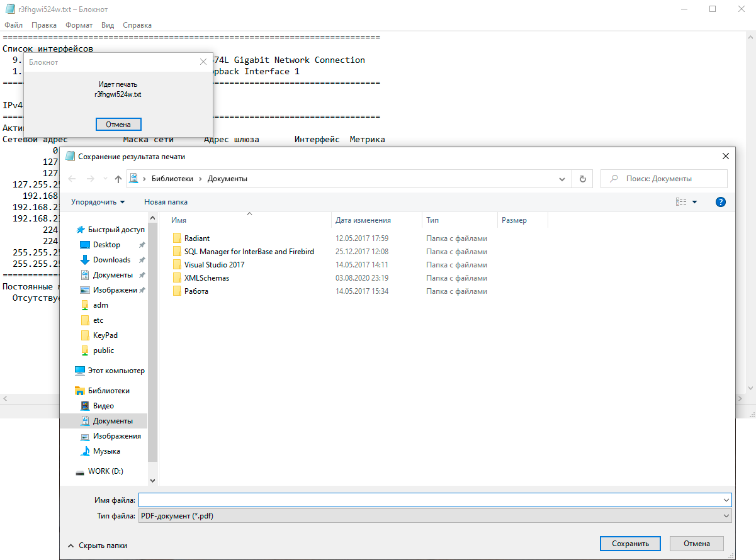
Task: Refresh the Documents folder view
Action: pos(582,179)
